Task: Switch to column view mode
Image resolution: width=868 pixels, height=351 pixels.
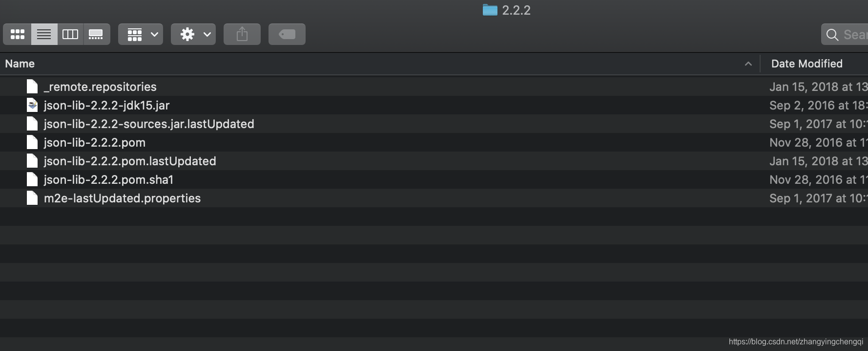Action: click(x=70, y=34)
